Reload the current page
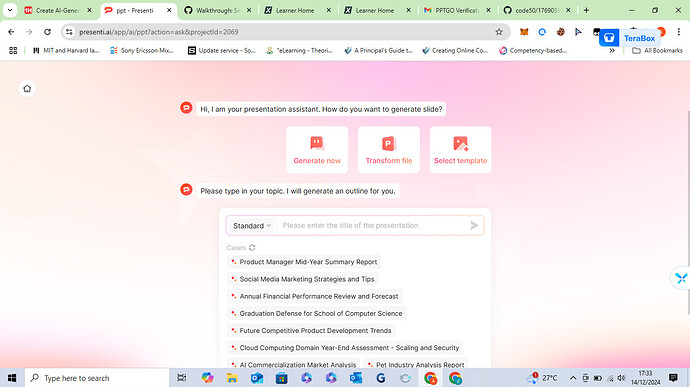 [47, 32]
